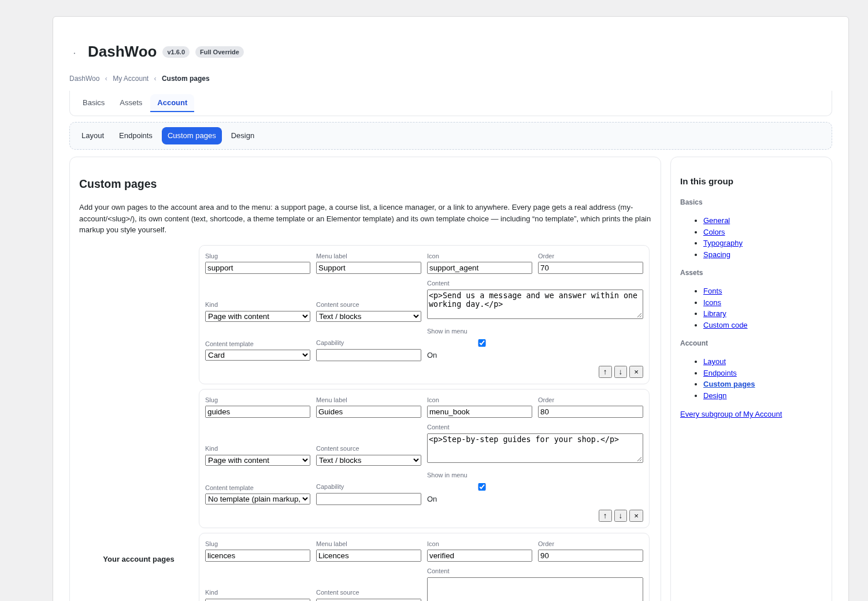Open Spacing link in sidebar

717,255
